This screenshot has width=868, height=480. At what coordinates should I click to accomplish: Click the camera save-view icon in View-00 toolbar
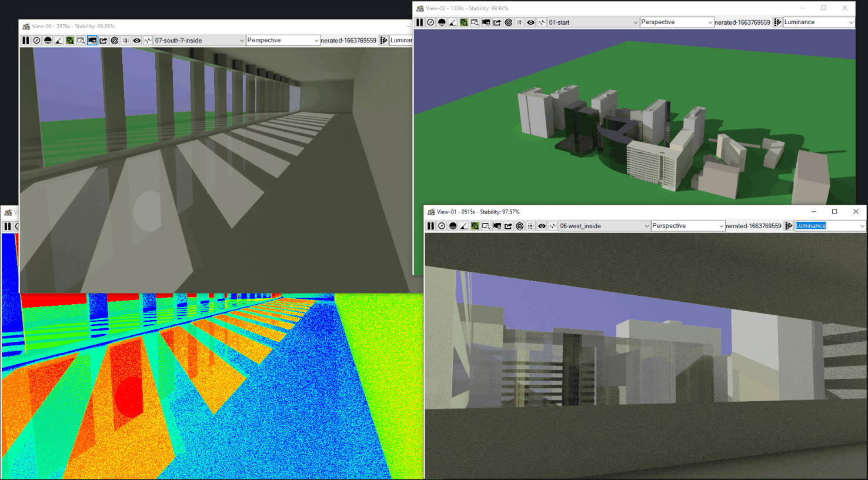[x=92, y=40]
